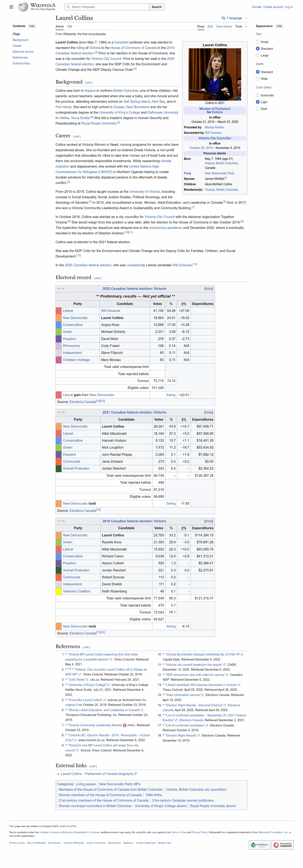The height and width of the screenshot is (868, 303).
Task: Enable the Dark color mode
Action: click(x=258, y=109)
